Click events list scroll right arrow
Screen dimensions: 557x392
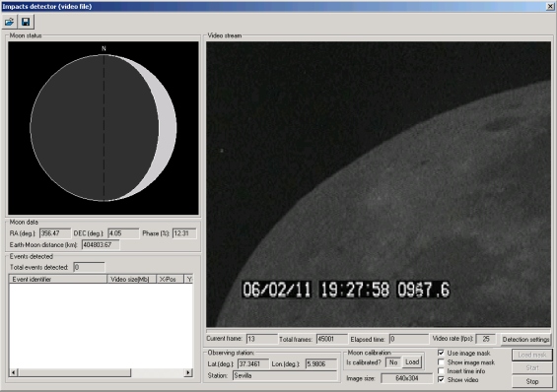[188, 372]
